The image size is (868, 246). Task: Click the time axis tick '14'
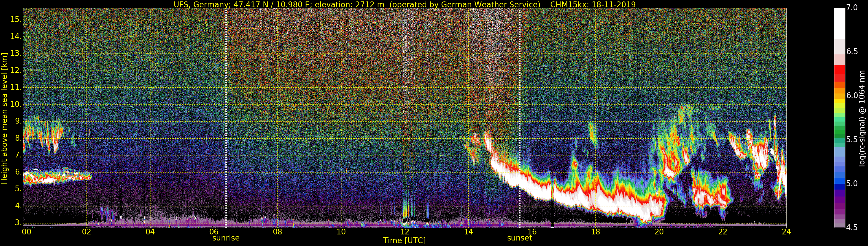point(468,232)
